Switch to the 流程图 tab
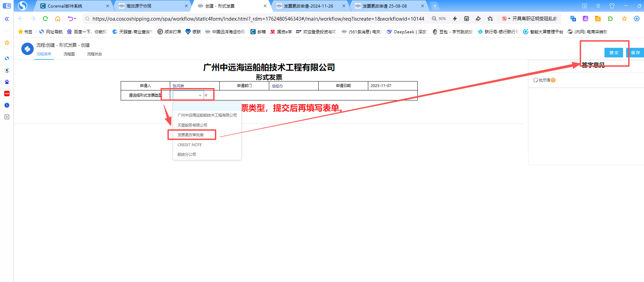 click(69, 54)
